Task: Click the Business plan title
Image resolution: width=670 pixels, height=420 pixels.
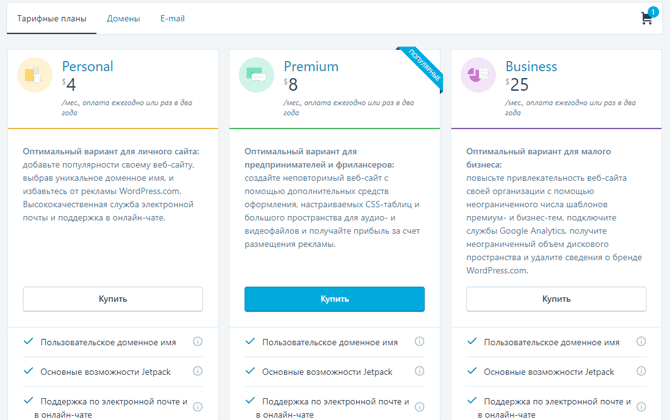Action: point(531,66)
